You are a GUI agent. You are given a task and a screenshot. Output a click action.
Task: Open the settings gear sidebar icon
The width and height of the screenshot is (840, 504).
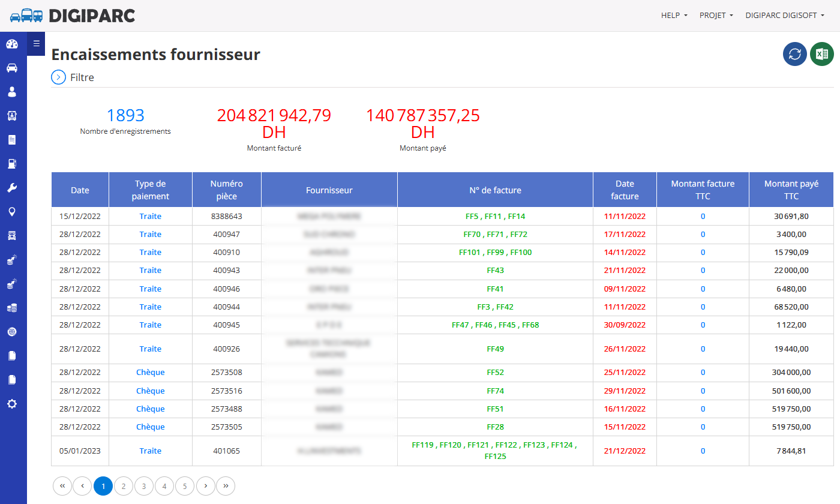[x=12, y=404]
